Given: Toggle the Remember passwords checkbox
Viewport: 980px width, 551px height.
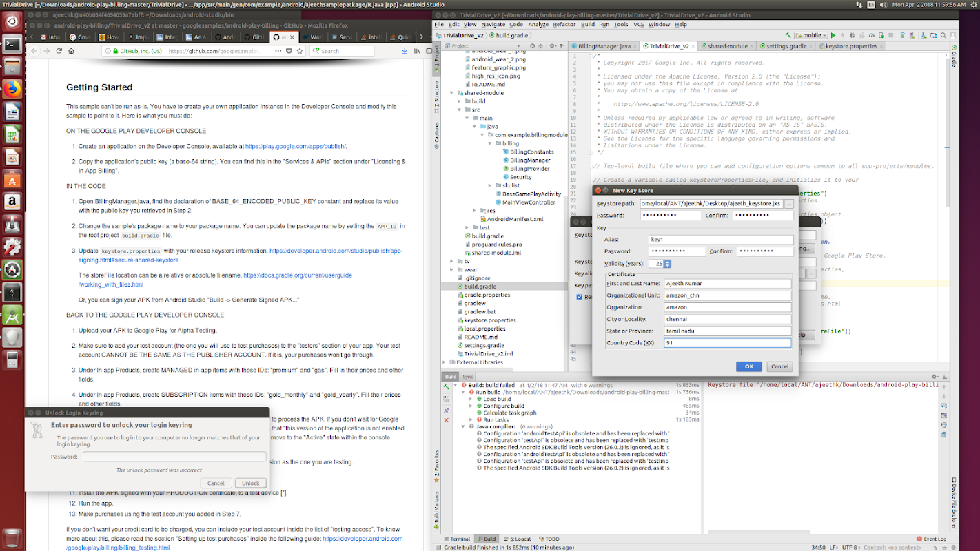Looking at the screenshot, I should 580,297.
